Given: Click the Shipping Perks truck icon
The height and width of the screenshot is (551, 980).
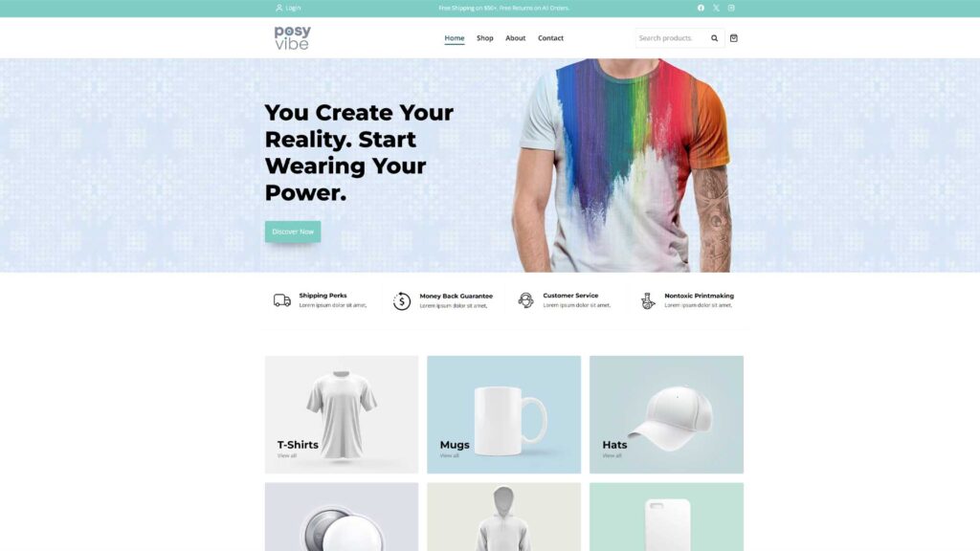Looking at the screenshot, I should pyautogui.click(x=282, y=300).
